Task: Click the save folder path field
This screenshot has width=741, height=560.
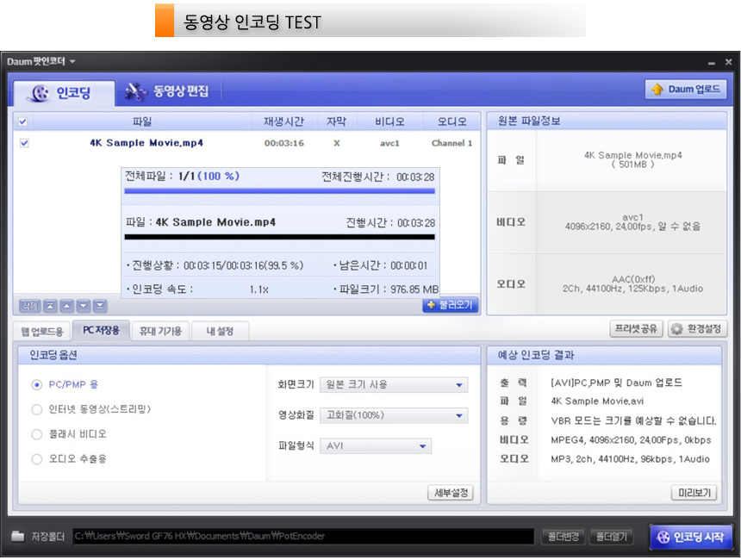Action: tap(302, 537)
